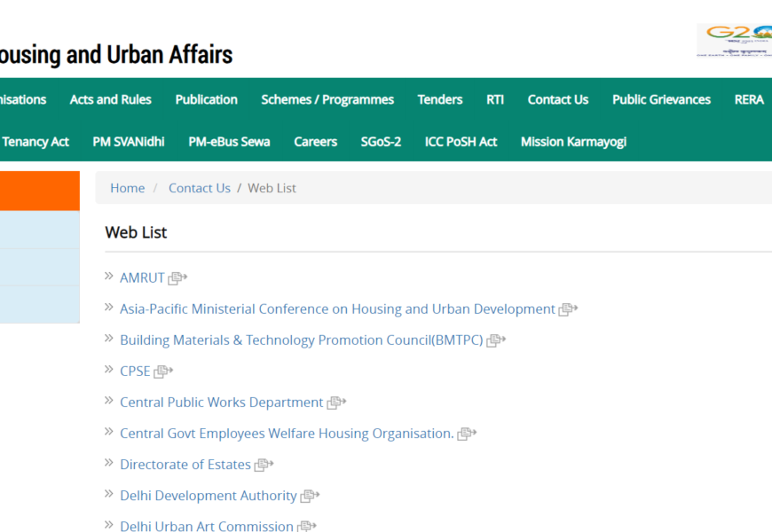
Task: Open the Tenders menu item
Action: 440,99
